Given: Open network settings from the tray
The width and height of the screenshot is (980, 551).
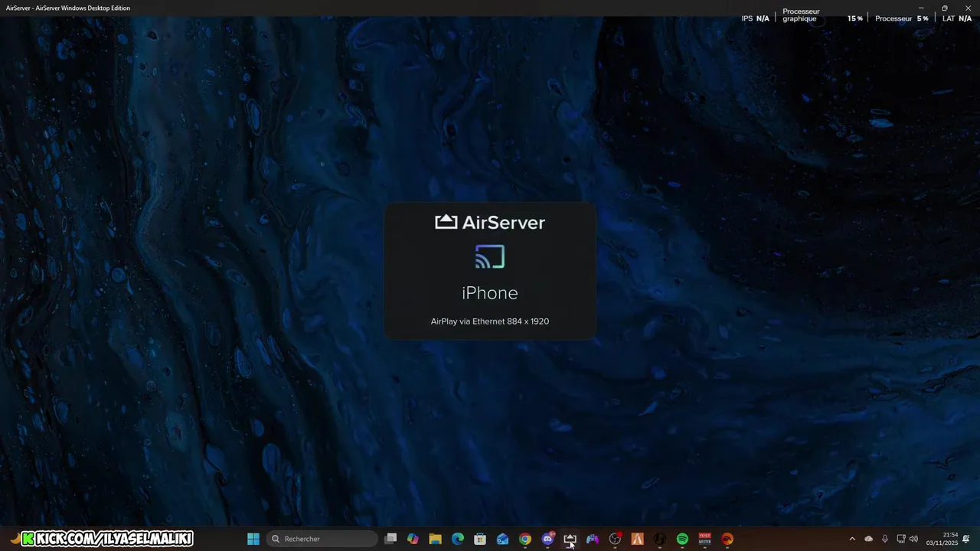Looking at the screenshot, I should pos(901,539).
